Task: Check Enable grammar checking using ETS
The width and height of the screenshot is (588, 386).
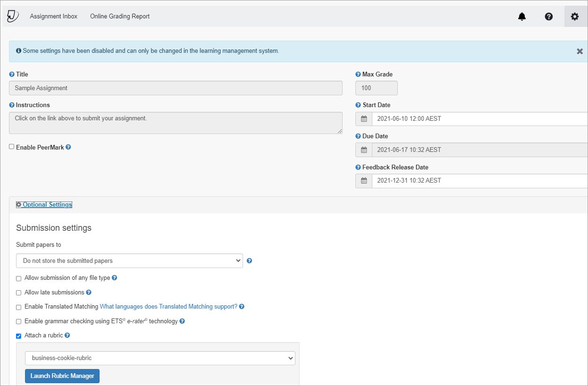Action: click(19, 322)
